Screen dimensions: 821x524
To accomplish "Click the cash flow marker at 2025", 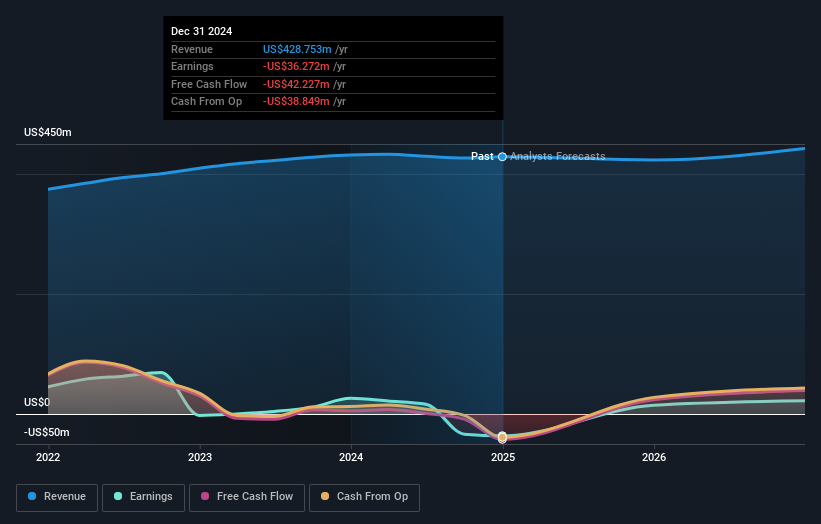I will [502, 437].
